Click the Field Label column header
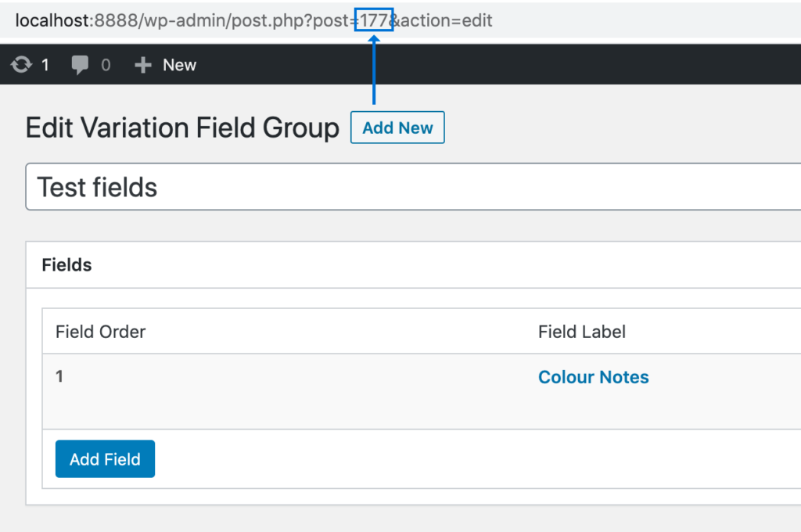Viewport: 801px width, 532px height. click(582, 332)
